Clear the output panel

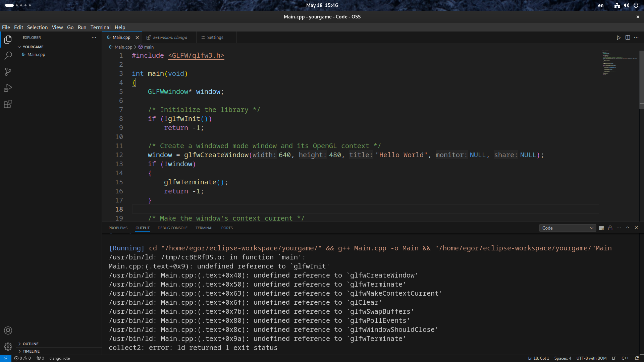tap(601, 228)
